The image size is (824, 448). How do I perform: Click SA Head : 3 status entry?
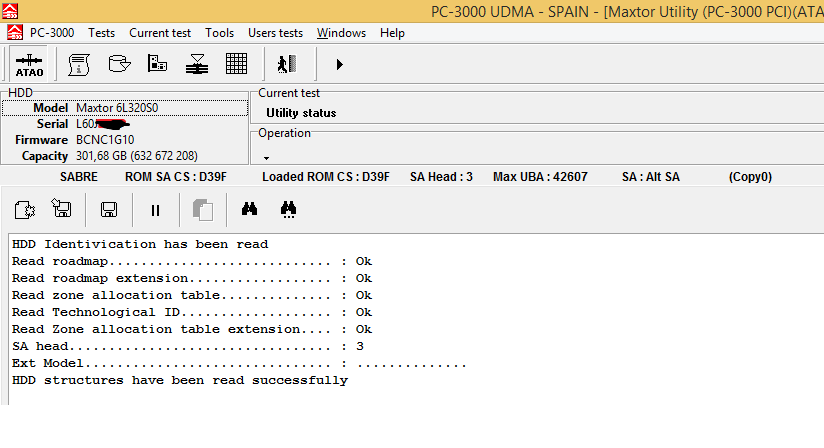tap(441, 177)
